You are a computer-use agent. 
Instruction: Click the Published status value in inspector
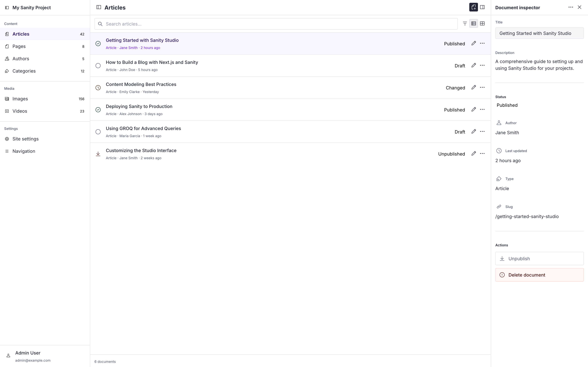[x=507, y=105]
